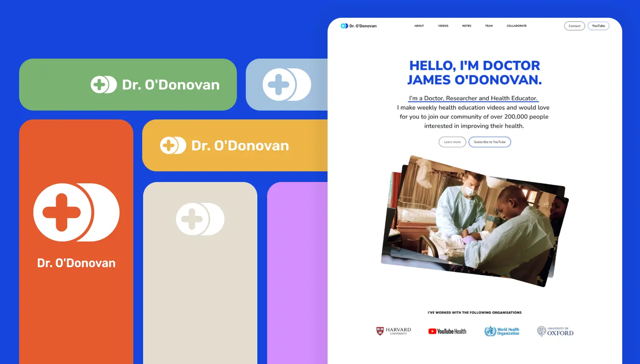Click the cross logo icon on the yellow card
This screenshot has width=640, height=364.
[173, 145]
